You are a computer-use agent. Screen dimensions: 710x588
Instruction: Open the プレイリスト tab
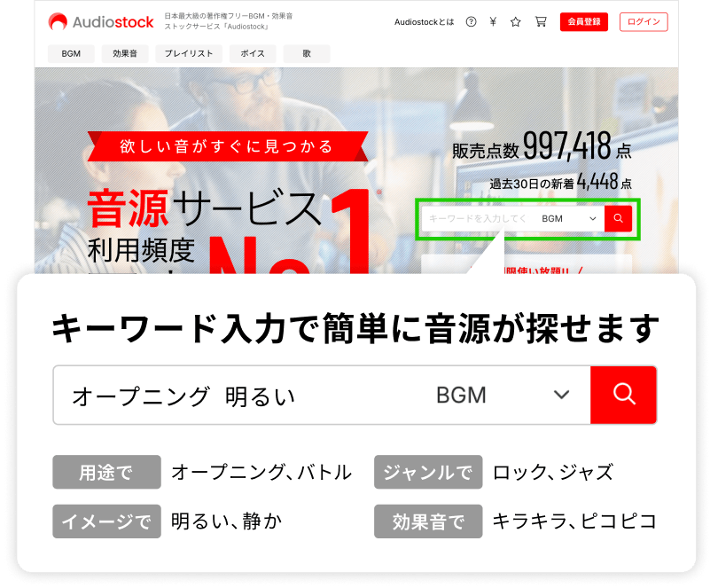click(189, 53)
